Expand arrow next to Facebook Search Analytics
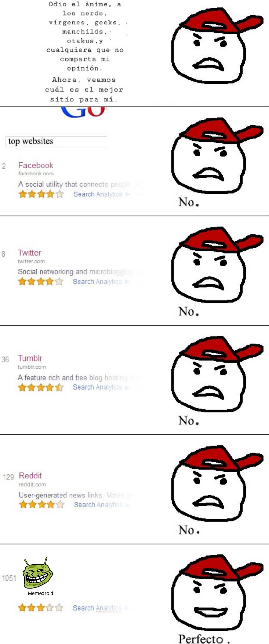 pos(127,194)
